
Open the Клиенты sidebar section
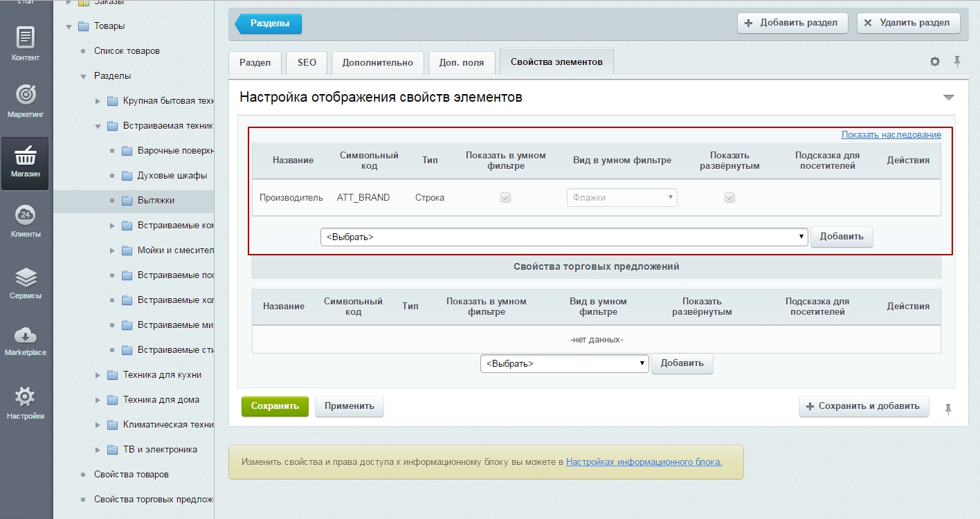point(26,221)
